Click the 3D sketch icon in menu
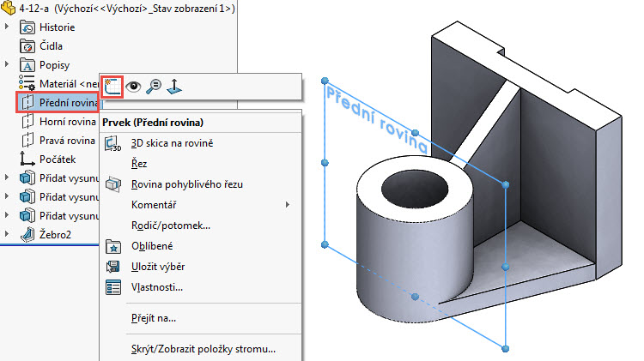This screenshot has width=644, height=361. (113, 143)
